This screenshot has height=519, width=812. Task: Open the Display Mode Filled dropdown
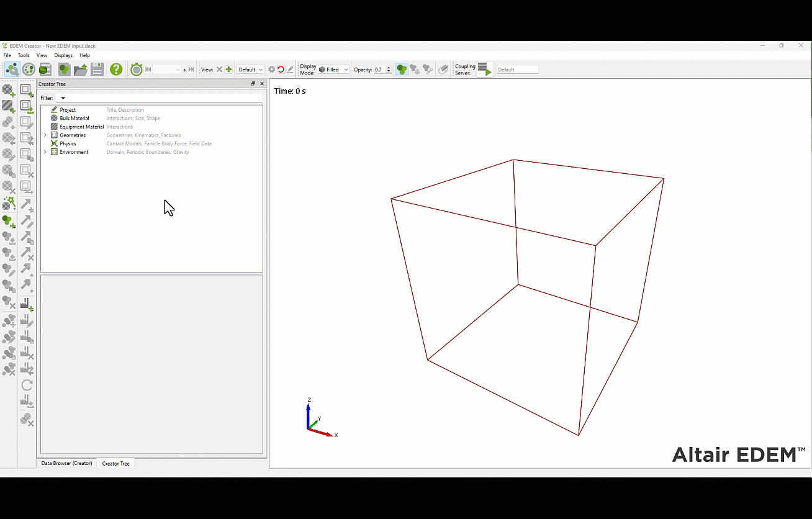click(x=333, y=70)
